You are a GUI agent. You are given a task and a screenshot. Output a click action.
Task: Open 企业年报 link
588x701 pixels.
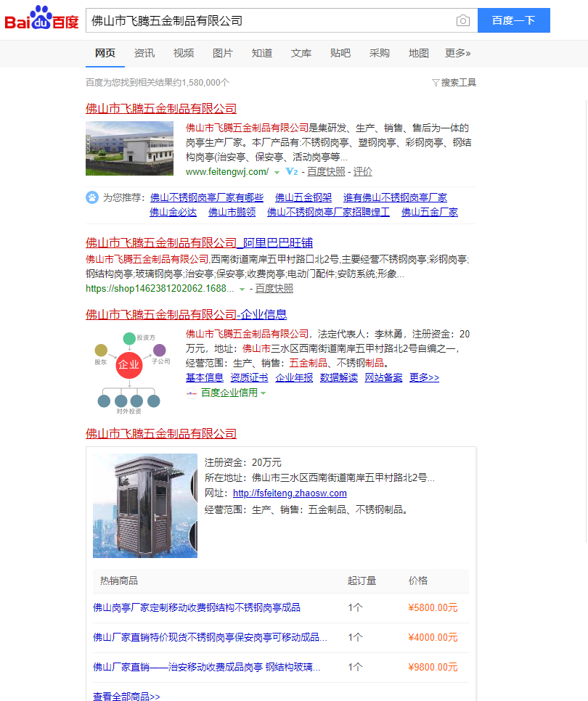294,378
